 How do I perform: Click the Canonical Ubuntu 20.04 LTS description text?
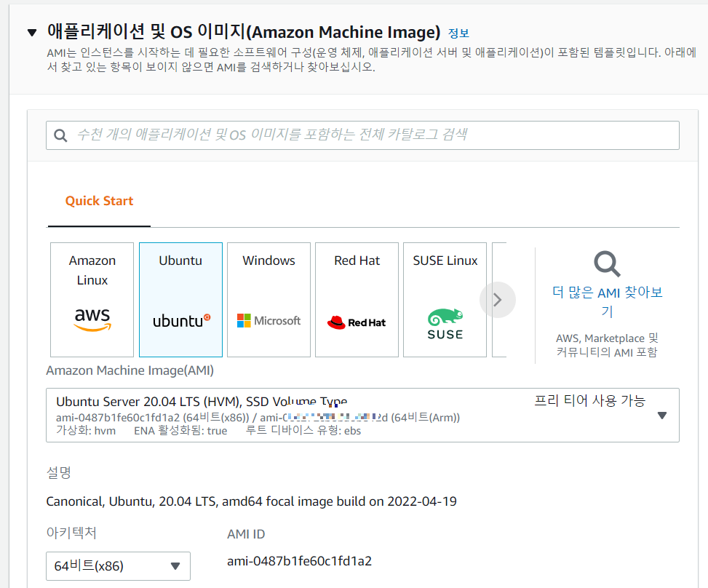point(252,501)
